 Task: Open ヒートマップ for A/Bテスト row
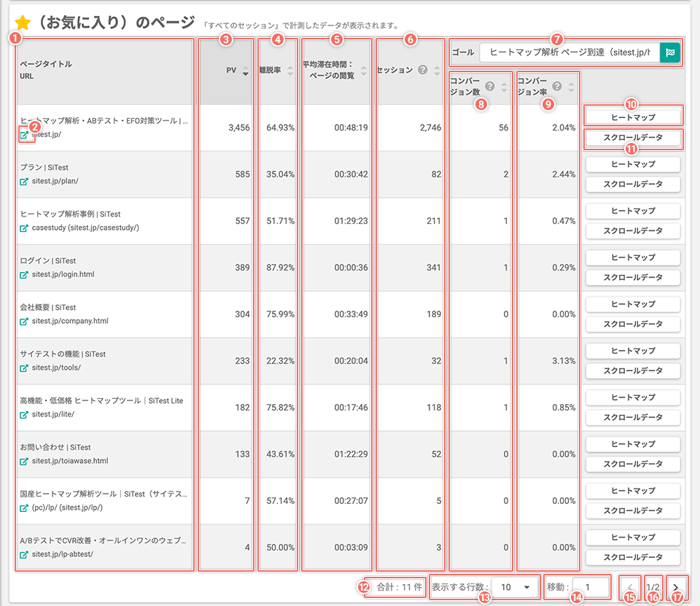(633, 537)
